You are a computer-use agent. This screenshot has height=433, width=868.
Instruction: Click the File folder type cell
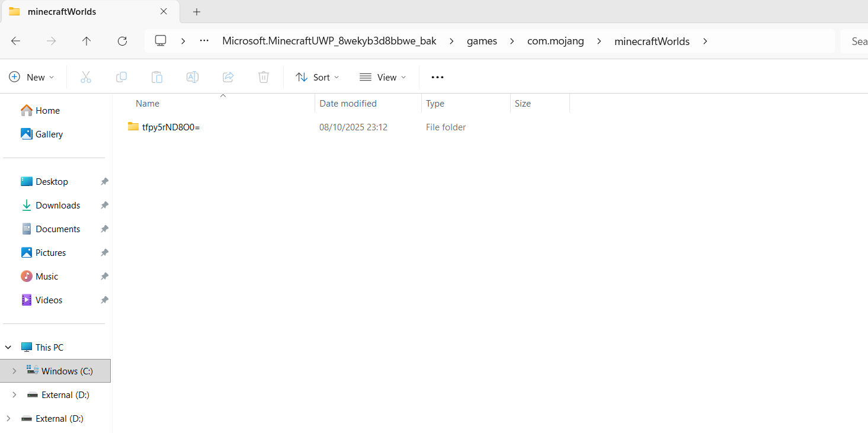446,127
